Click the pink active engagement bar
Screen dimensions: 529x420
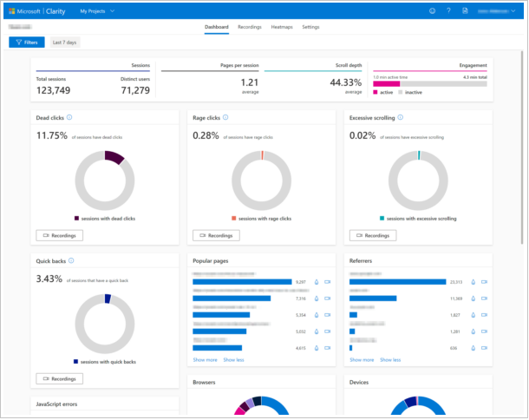coord(386,83)
